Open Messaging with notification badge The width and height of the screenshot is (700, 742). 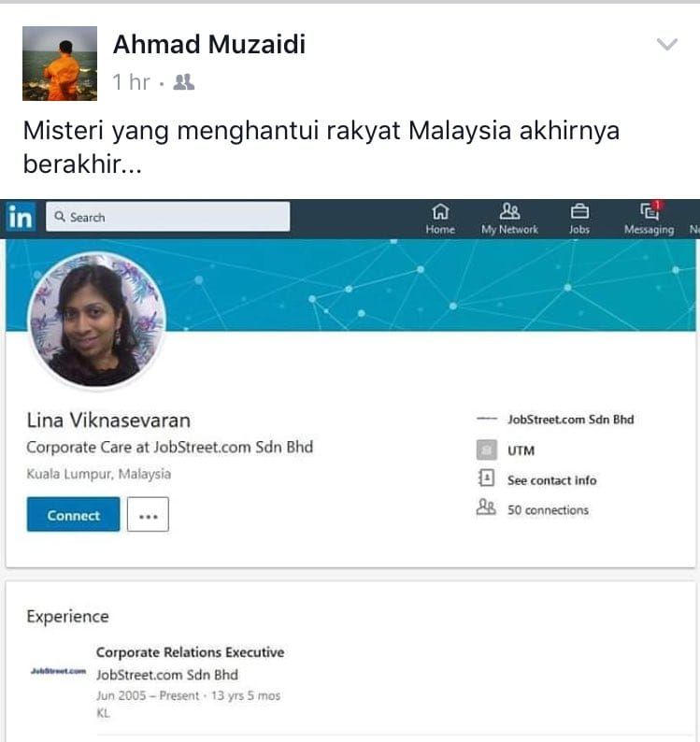coord(650,219)
